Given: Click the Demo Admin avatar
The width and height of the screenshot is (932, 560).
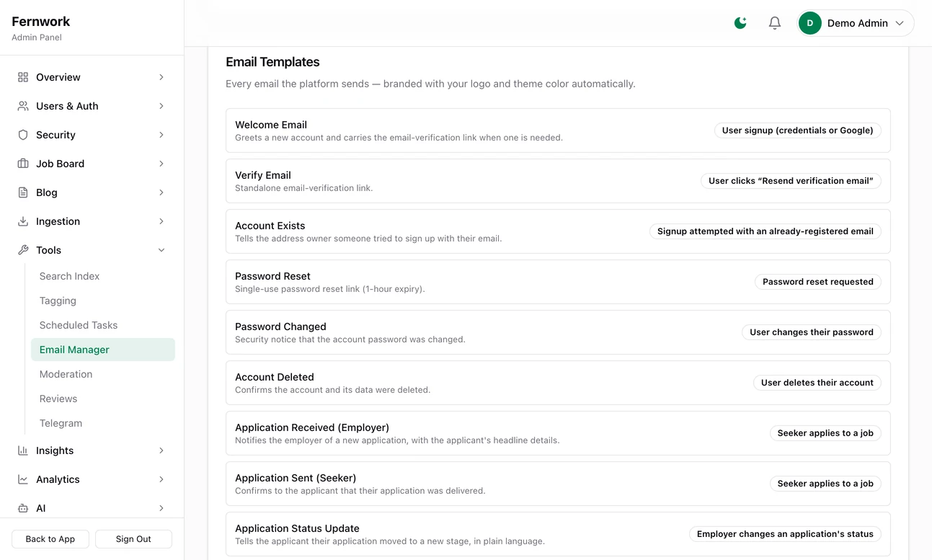Looking at the screenshot, I should 810,23.
